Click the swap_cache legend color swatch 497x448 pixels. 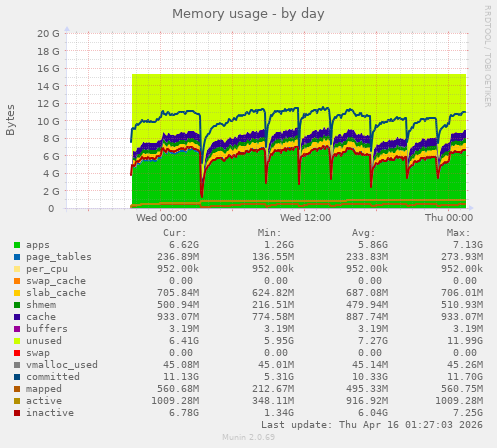click(17, 281)
